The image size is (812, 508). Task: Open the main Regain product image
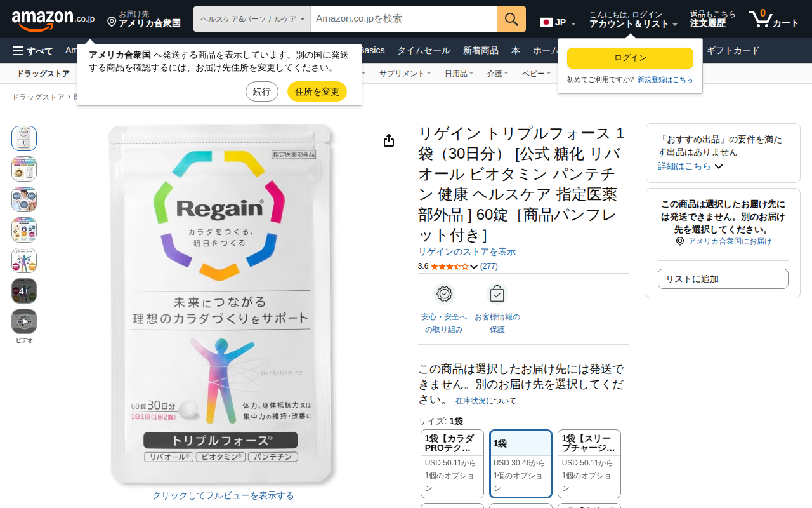[x=221, y=305]
